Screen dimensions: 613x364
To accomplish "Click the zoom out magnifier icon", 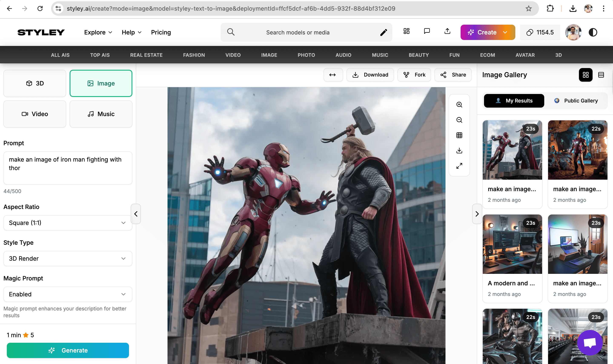I will pos(459,120).
